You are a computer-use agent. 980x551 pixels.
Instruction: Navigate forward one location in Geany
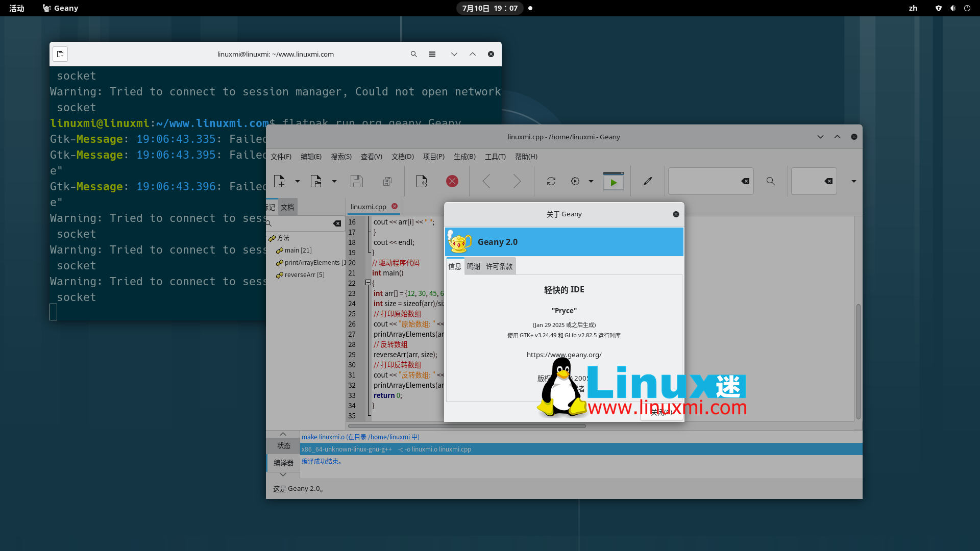point(517,181)
